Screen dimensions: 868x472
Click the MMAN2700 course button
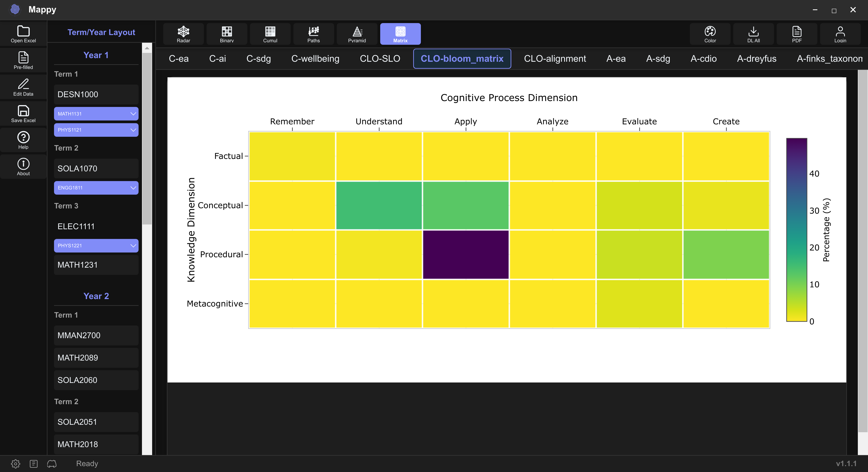pyautogui.click(x=96, y=335)
